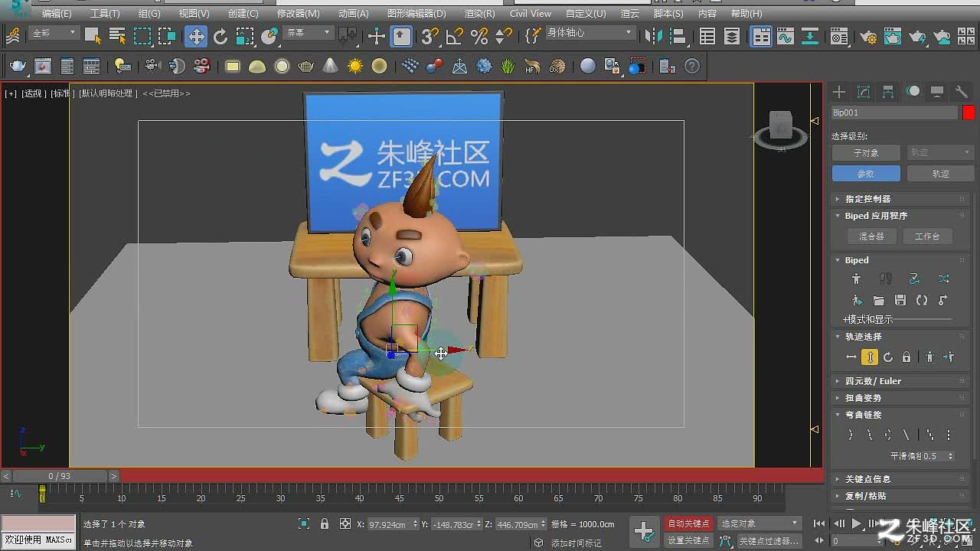Click the Select Object arrow tool

tap(93, 36)
